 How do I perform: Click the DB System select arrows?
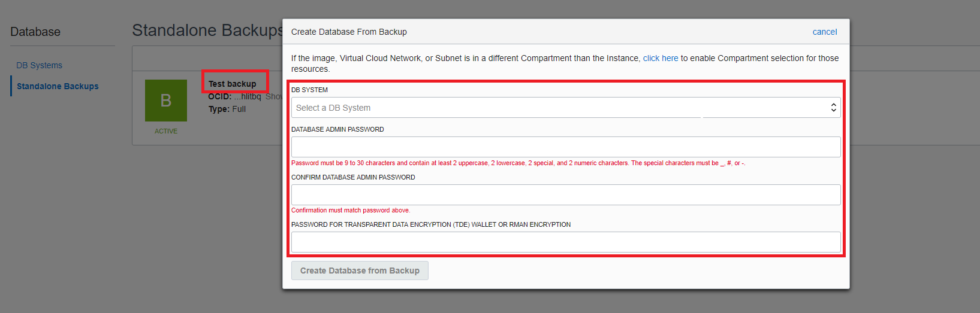point(833,108)
